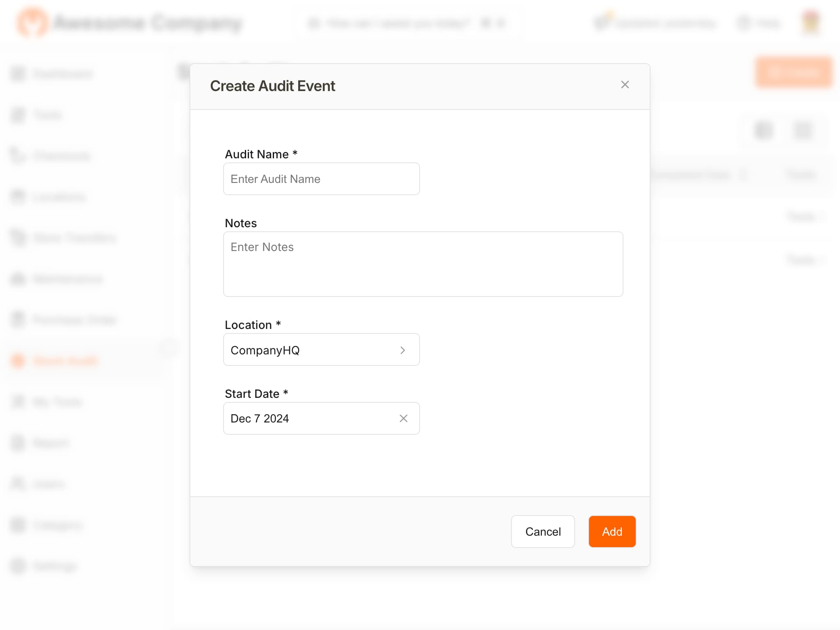Click inside the Enter Notes text area
This screenshot has width=840, height=630.
coord(423,264)
